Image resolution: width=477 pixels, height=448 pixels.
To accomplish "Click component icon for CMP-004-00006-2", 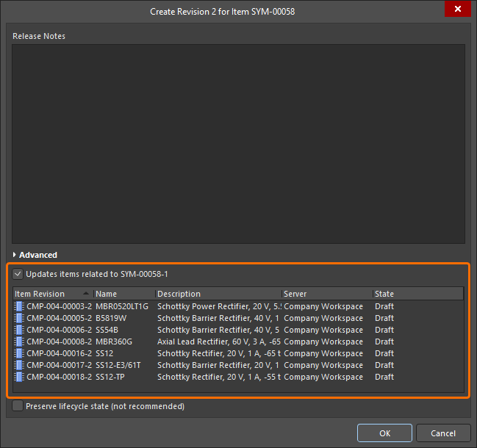I will click(x=19, y=330).
